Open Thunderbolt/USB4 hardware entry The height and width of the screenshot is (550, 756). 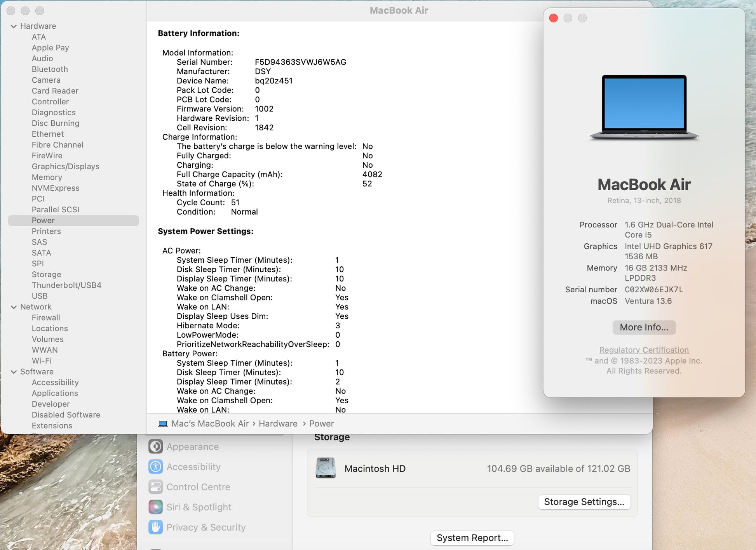pos(66,285)
